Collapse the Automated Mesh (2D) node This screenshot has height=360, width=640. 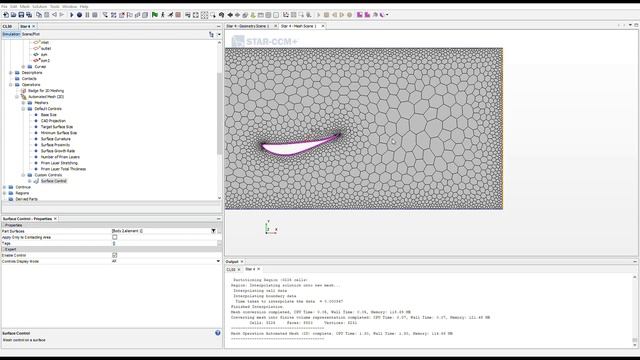point(17,97)
